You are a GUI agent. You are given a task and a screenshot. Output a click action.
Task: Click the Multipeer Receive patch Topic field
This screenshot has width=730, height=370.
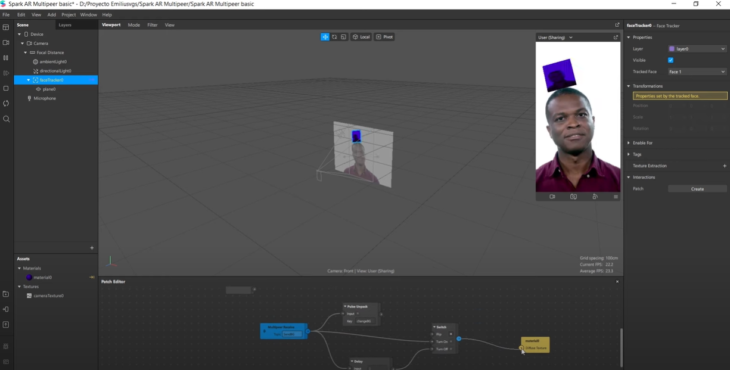292,334
